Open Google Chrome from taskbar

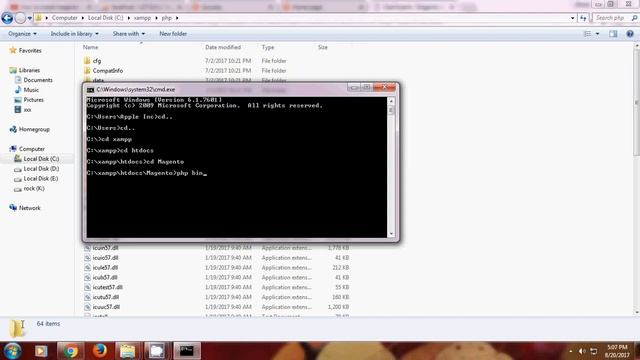click(70, 351)
